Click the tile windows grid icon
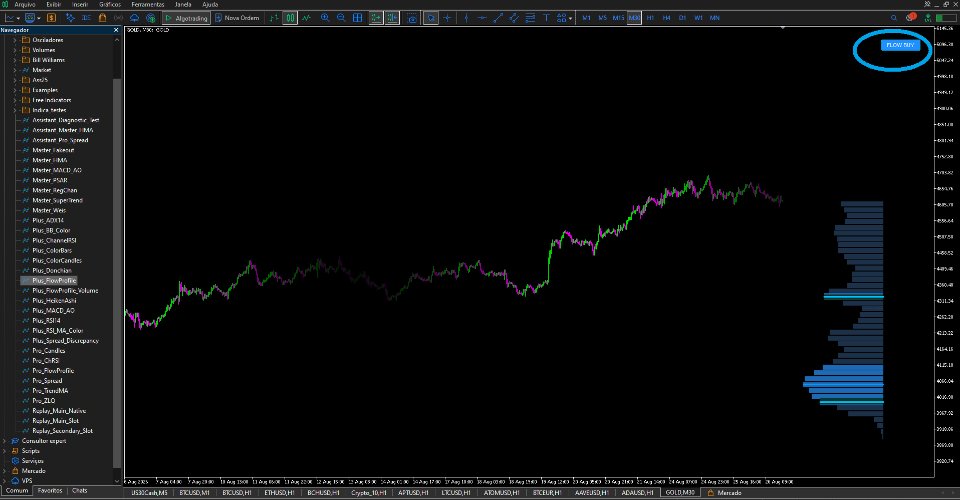The image size is (960, 500). [358, 18]
